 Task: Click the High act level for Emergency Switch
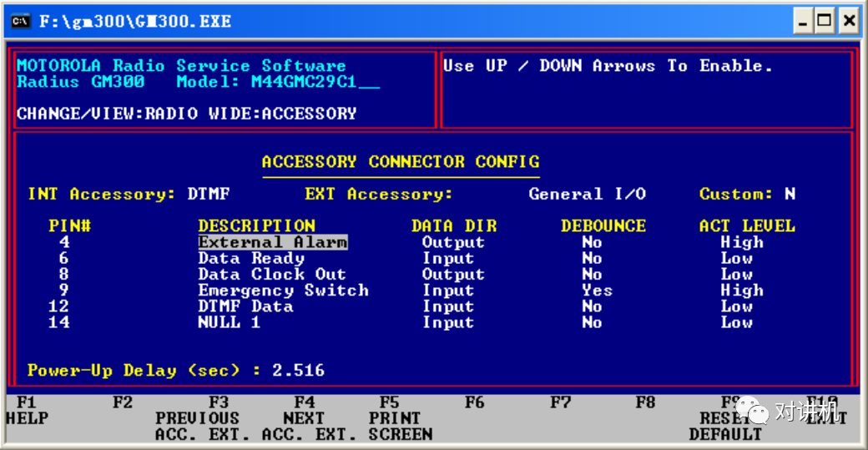pos(742,291)
